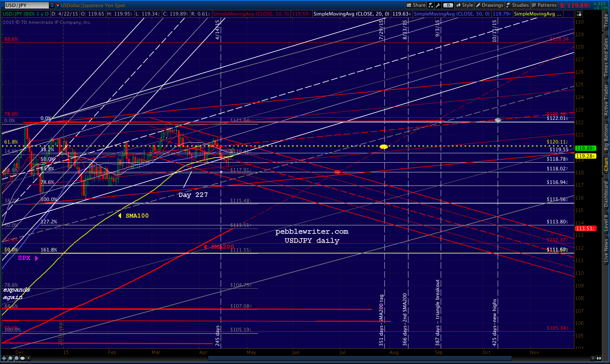Screen dimensions: 610x364
Task: Select the red oval marker near 118 level
Action: tap(338, 172)
